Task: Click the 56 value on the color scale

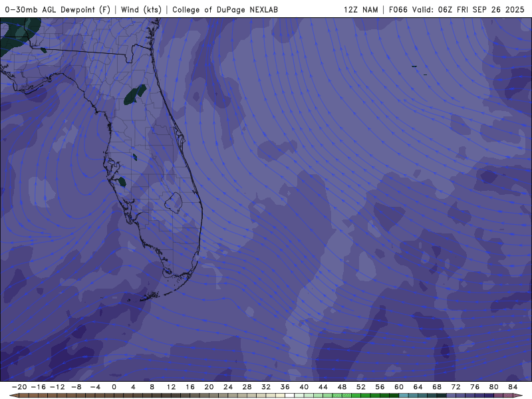Action: click(x=380, y=387)
